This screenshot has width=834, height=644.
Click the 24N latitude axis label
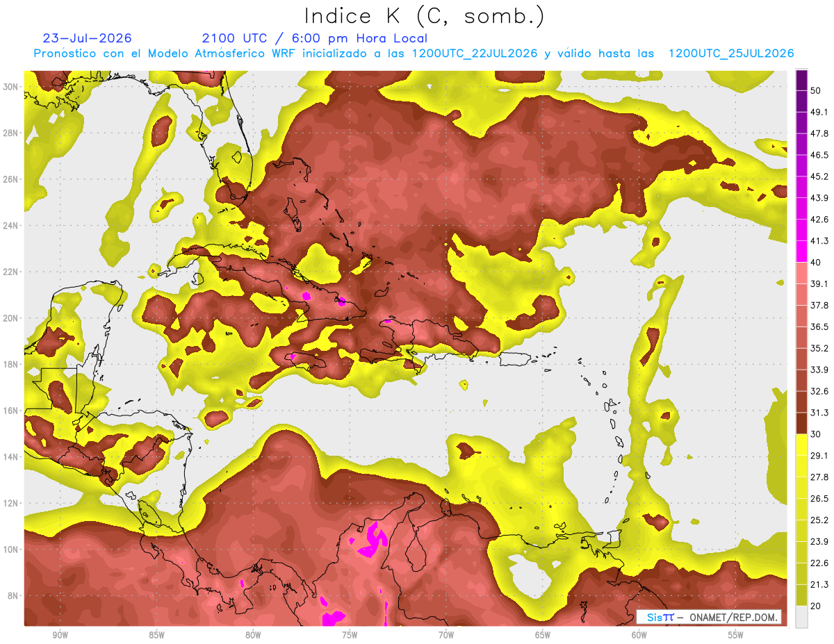(10, 225)
